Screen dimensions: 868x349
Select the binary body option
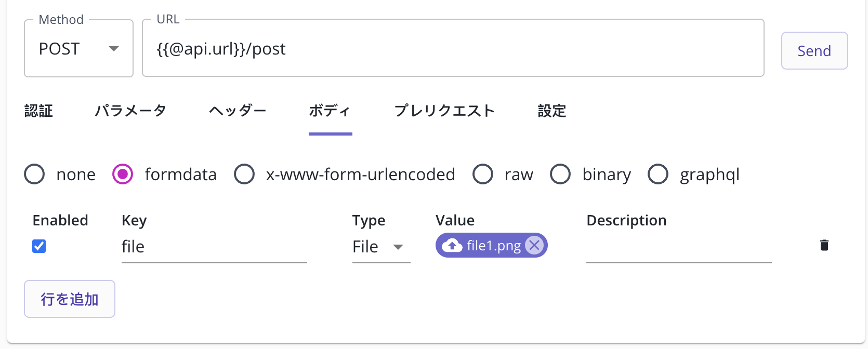560,174
